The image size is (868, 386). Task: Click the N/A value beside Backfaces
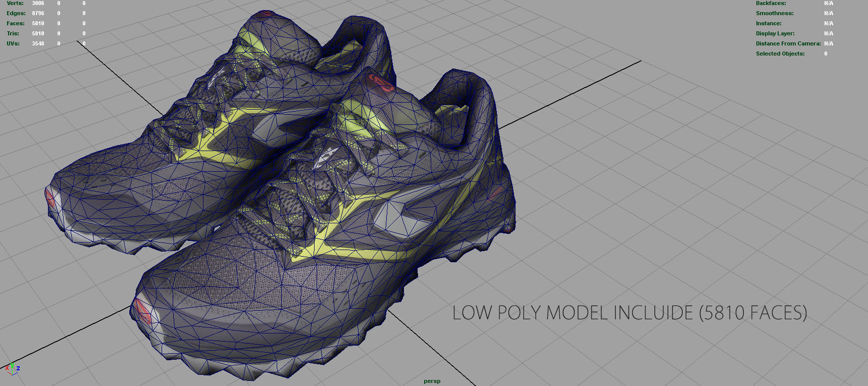tap(829, 3)
